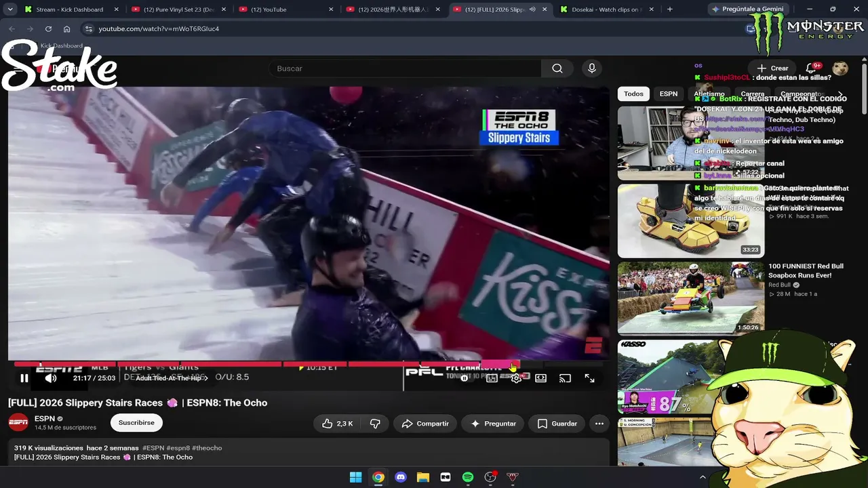Screen dimensions: 868x488
Task: View site information icon in address bar
Action: tap(88, 29)
